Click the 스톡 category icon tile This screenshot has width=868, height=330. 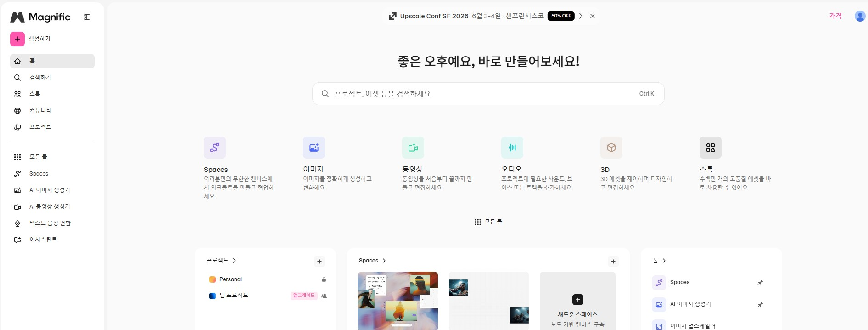point(711,148)
